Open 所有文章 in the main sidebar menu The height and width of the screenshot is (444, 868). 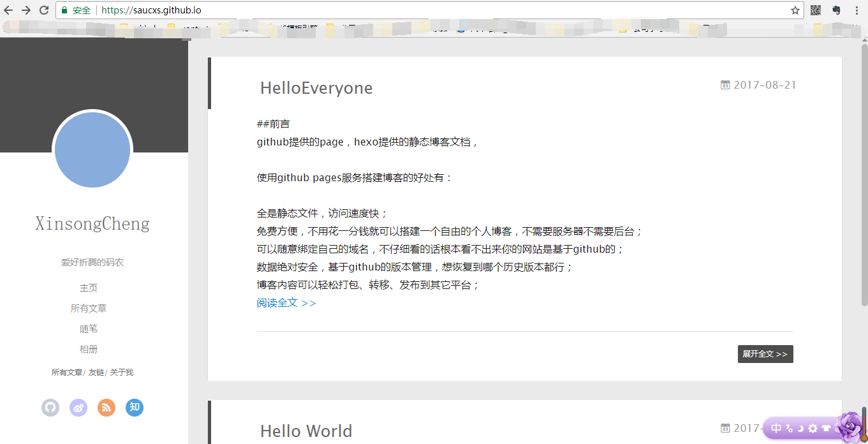[89, 308]
